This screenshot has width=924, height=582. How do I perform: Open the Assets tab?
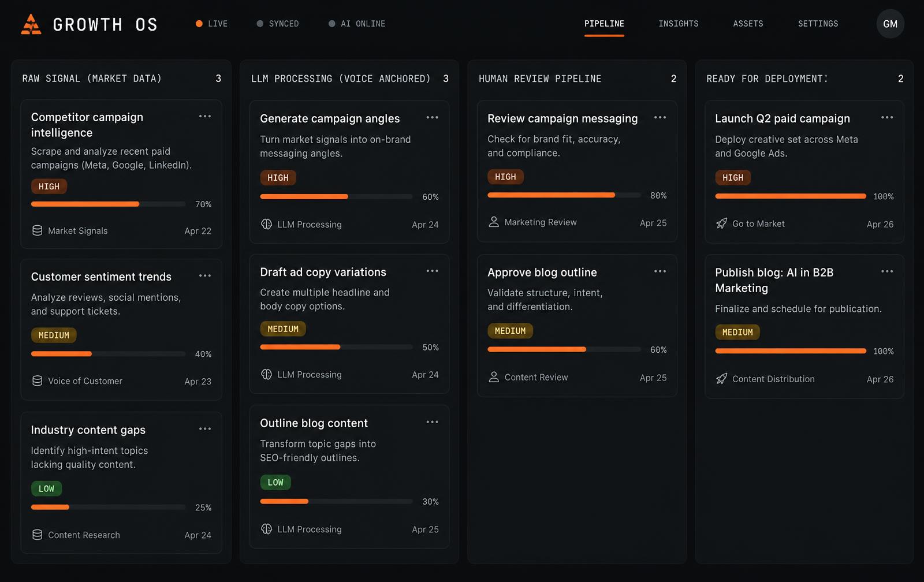(748, 24)
